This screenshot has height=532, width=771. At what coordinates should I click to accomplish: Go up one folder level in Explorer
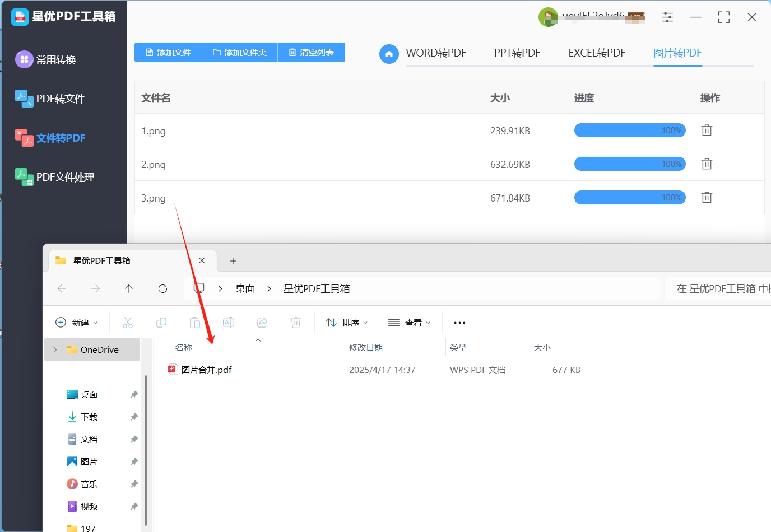click(129, 288)
